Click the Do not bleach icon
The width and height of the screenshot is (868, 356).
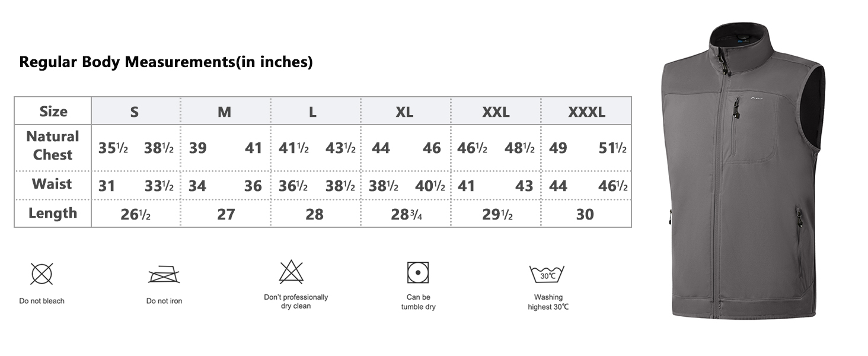pos(42,274)
